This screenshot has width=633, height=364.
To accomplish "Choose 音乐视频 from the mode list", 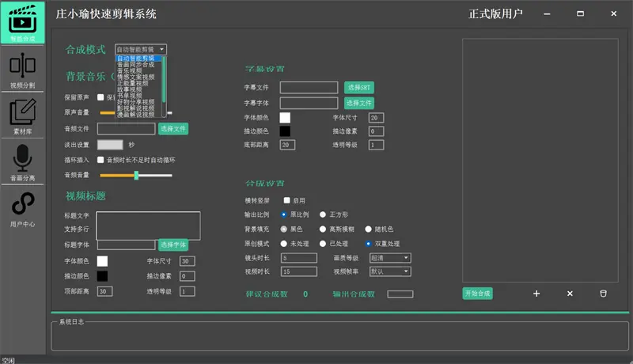I will 139,70.
